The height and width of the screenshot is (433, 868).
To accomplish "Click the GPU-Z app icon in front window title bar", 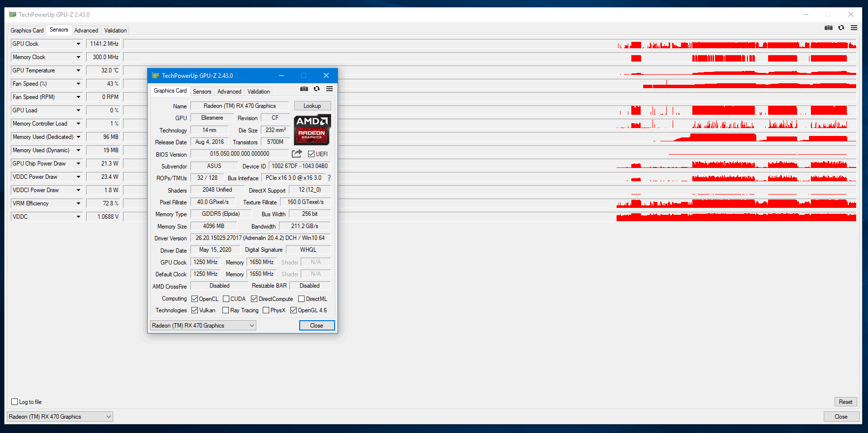I will [x=155, y=75].
